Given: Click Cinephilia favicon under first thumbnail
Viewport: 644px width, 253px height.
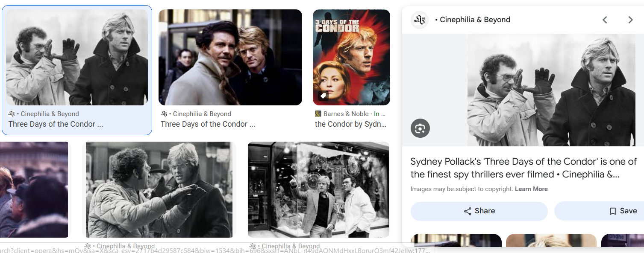Looking at the screenshot, I should tap(12, 114).
